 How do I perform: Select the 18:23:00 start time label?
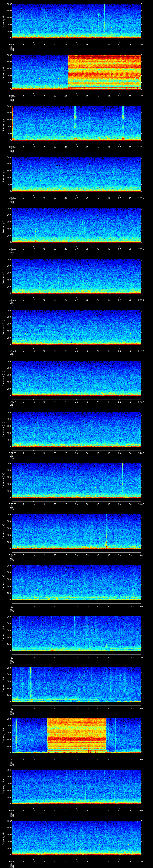click(x=12, y=504)
